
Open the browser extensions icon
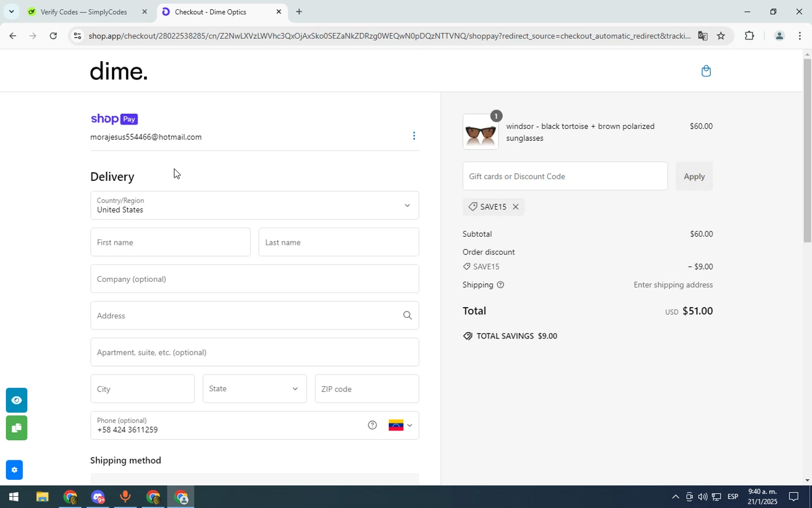pos(749,36)
